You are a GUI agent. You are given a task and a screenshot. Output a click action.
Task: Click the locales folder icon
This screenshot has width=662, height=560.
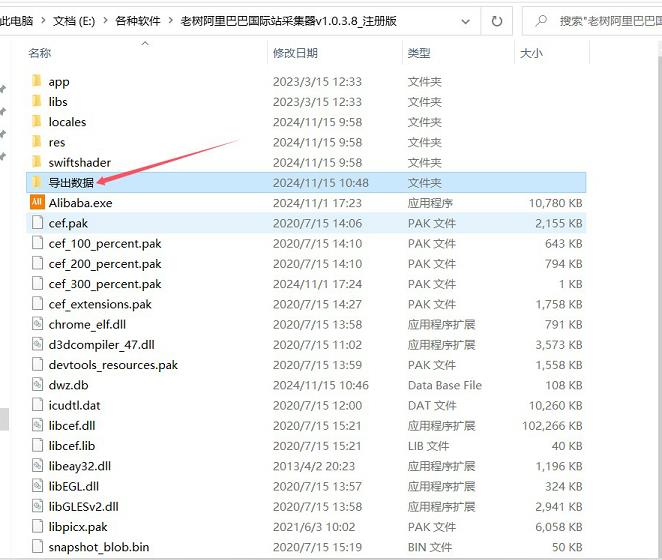tap(37, 121)
